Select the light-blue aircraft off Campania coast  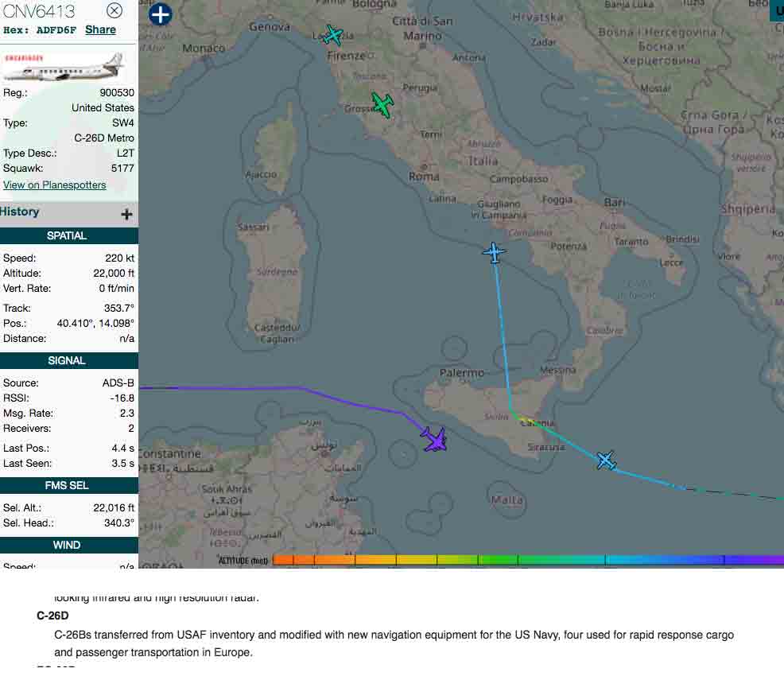494,252
